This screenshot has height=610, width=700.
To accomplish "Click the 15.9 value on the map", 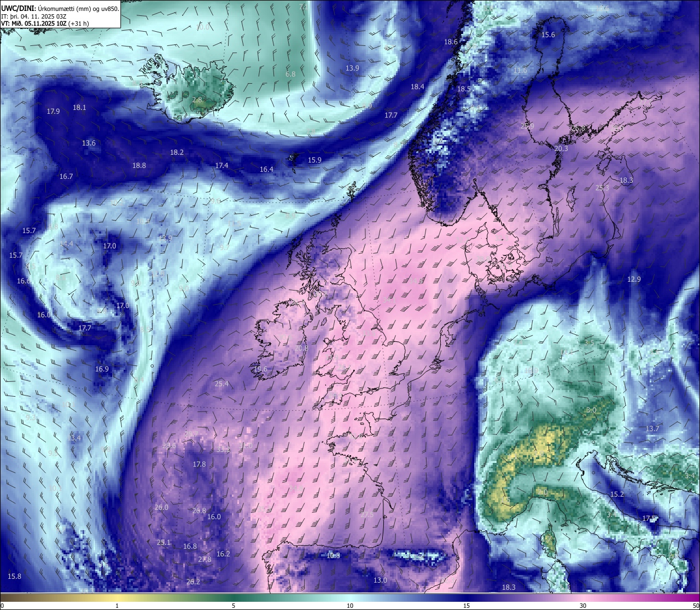I will [x=314, y=160].
